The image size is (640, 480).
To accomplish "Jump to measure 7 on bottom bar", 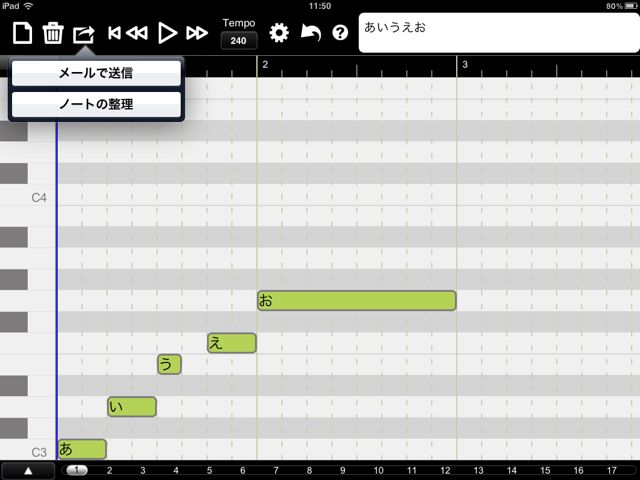I will coord(276,470).
